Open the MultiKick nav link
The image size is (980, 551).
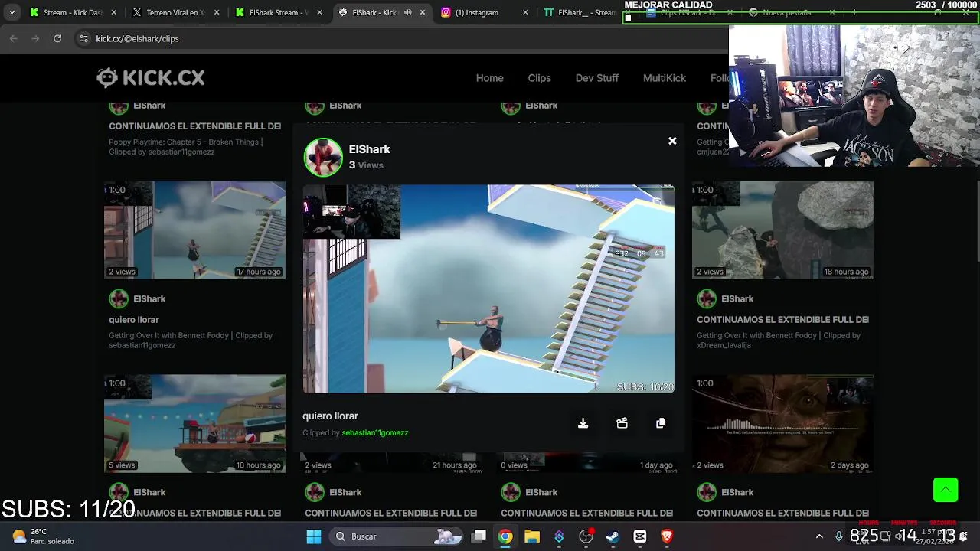[664, 78]
